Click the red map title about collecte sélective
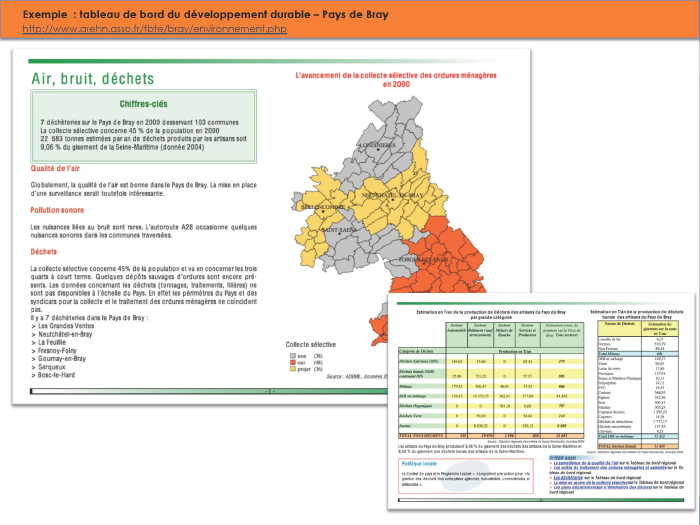The image size is (700, 525). tap(396, 79)
